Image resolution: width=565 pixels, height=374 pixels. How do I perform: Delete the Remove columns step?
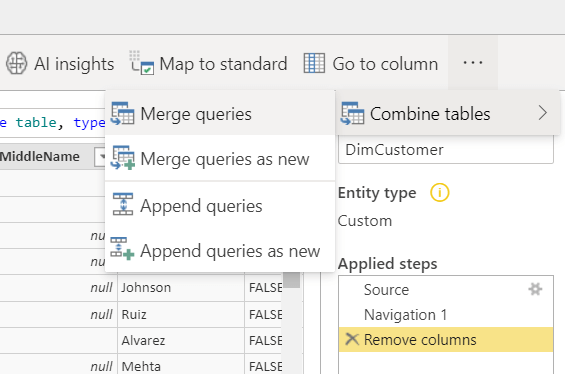(352, 339)
